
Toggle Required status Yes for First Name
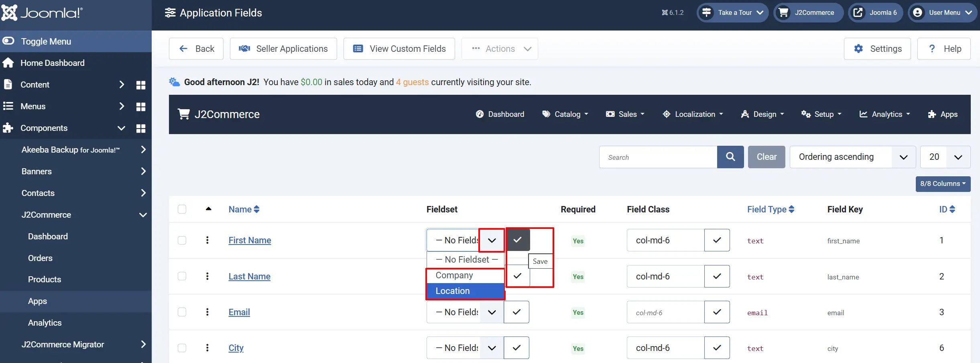pos(578,241)
